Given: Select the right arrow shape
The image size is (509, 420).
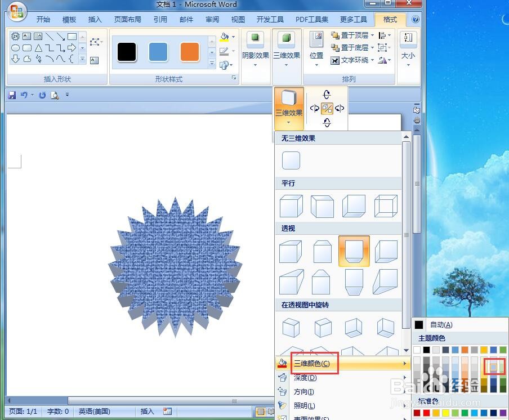Looking at the screenshot, I should tap(72, 48).
